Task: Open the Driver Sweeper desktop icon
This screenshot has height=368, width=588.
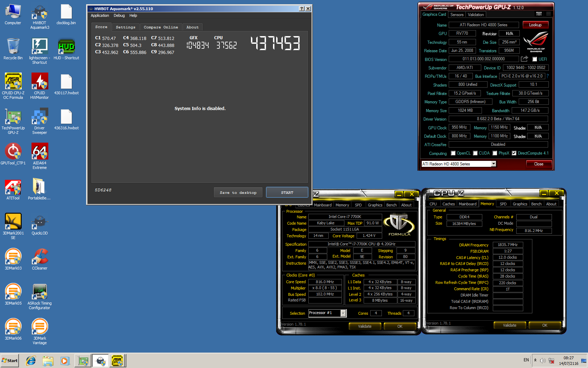Action: point(40,121)
